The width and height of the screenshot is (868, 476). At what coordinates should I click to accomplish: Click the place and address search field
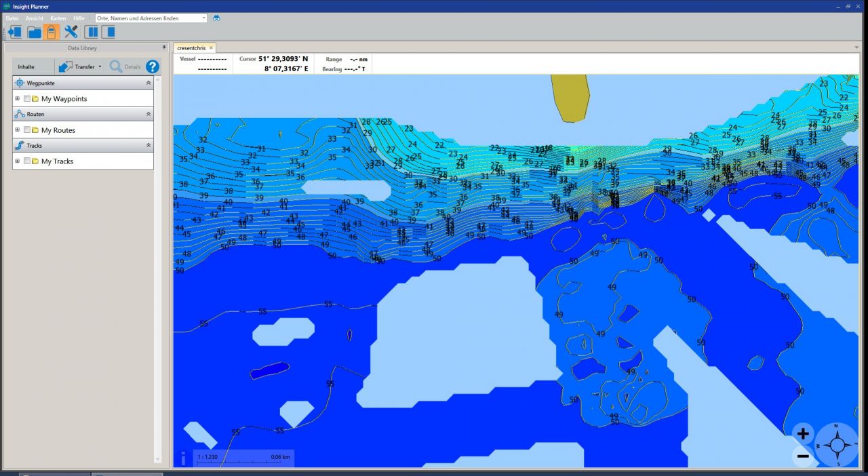tap(149, 18)
